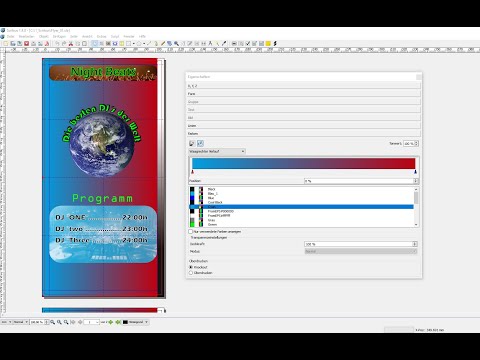The height and width of the screenshot is (360, 480).
Task: Open the Bearbeiten menu
Action: coord(27,36)
